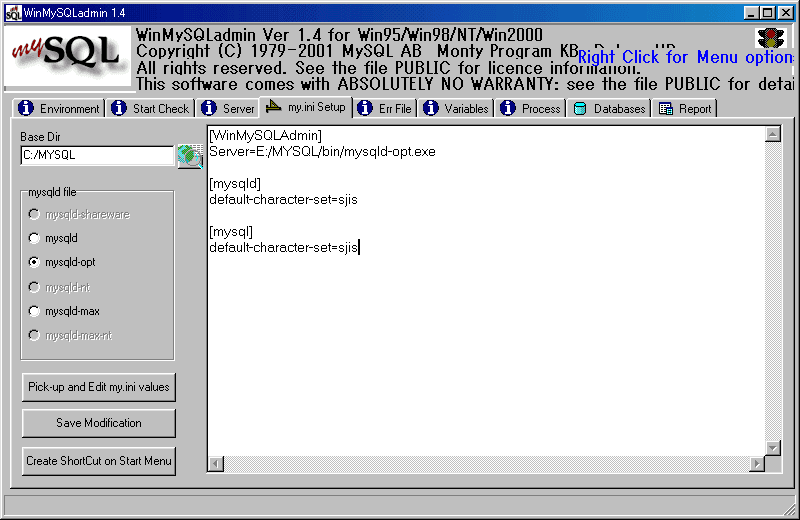Viewport: 800px width, 520px height.
Task: Click the [WinMySQLAdmin] section line
Action: [x=265, y=136]
